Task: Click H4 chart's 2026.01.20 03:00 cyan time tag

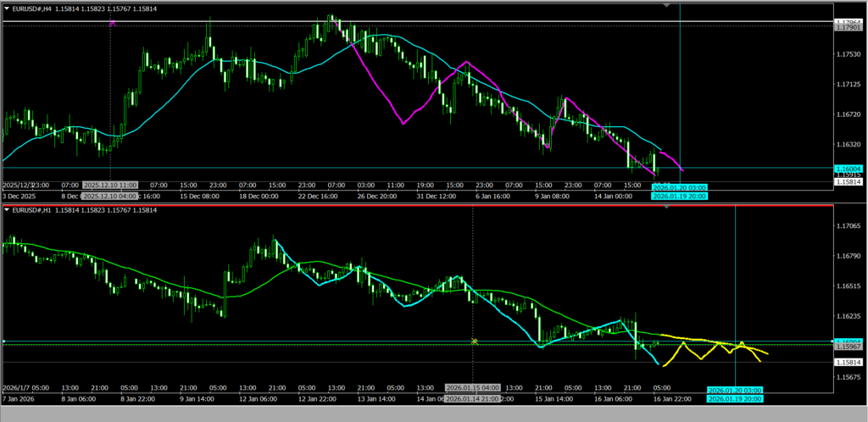Action: [679, 187]
